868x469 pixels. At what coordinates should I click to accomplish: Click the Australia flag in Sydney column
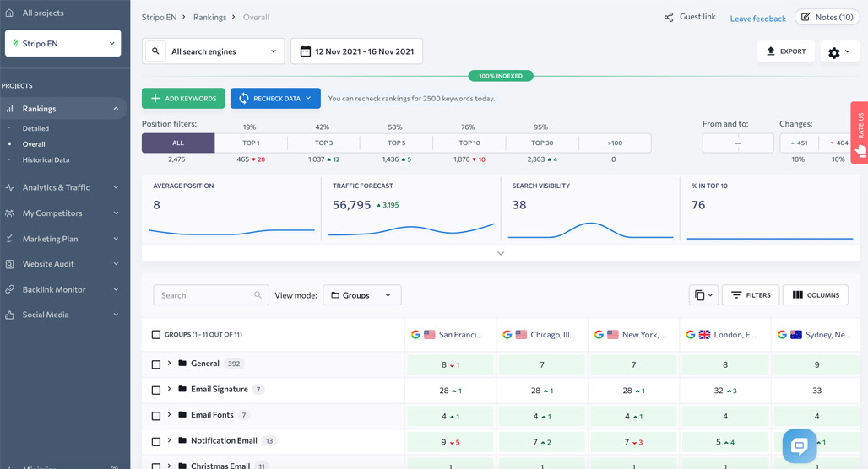click(796, 335)
